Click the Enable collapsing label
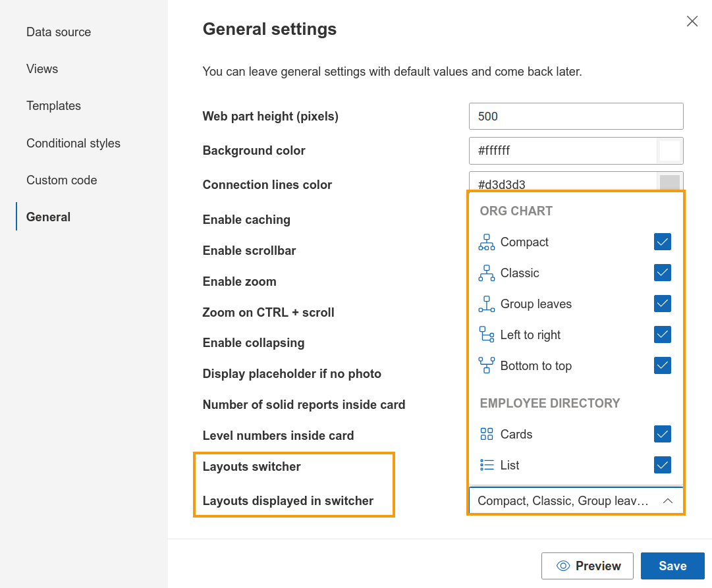 [x=254, y=343]
